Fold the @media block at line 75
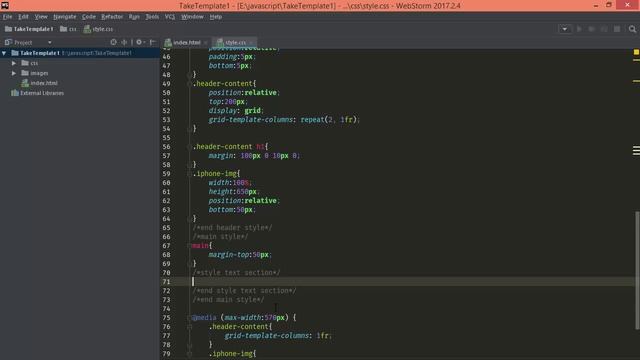Screen dimensions: 640x360 click(x=189, y=318)
